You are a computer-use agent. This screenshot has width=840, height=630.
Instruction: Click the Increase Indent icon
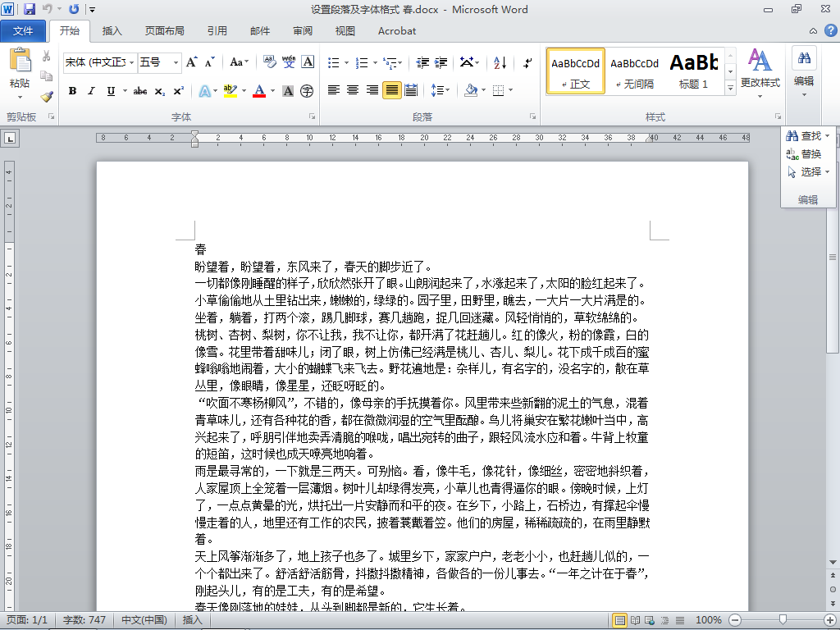pos(441,62)
